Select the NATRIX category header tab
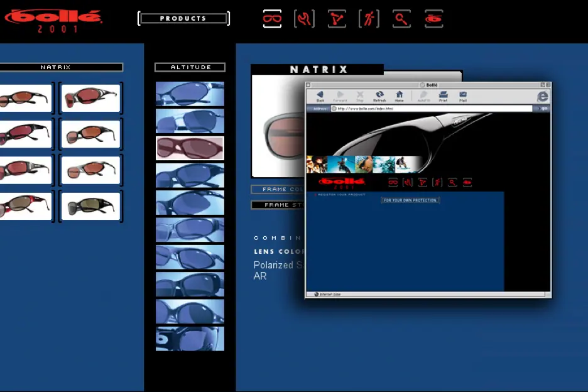 [60, 67]
